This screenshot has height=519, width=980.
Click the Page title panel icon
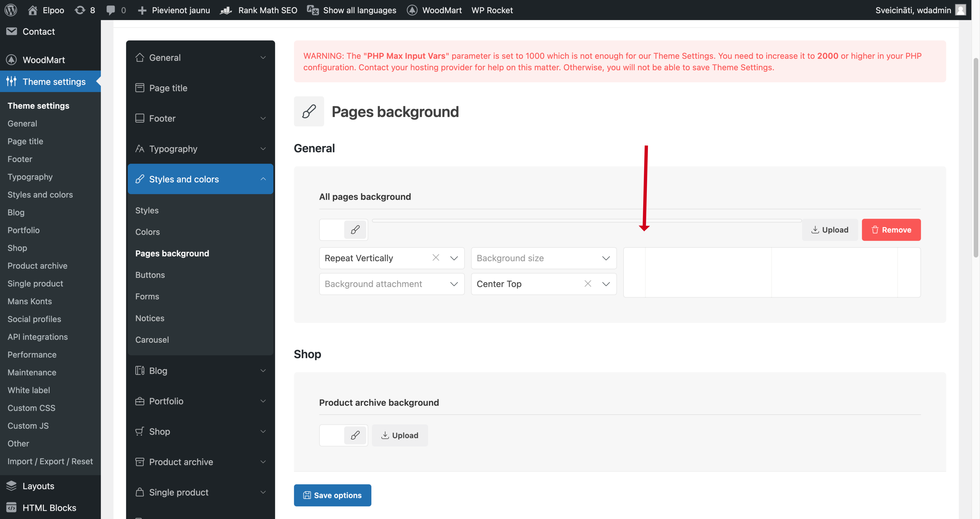click(140, 88)
